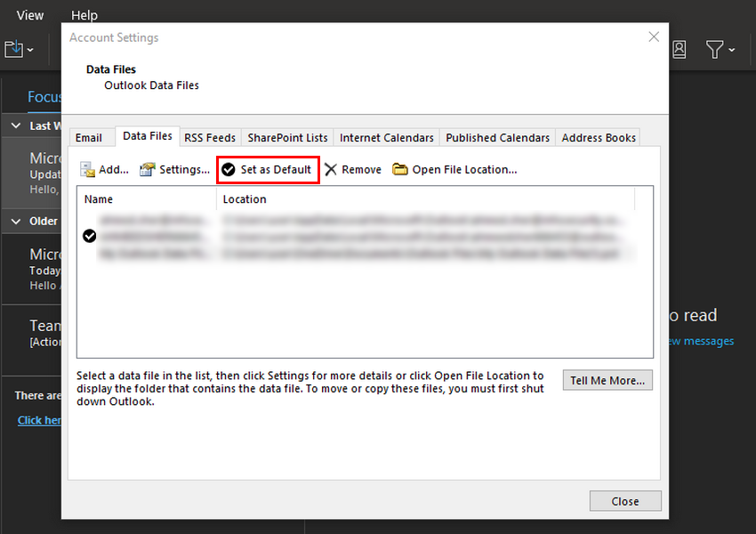Click the address card icon near the top right
The height and width of the screenshot is (534, 756).
[x=680, y=49]
